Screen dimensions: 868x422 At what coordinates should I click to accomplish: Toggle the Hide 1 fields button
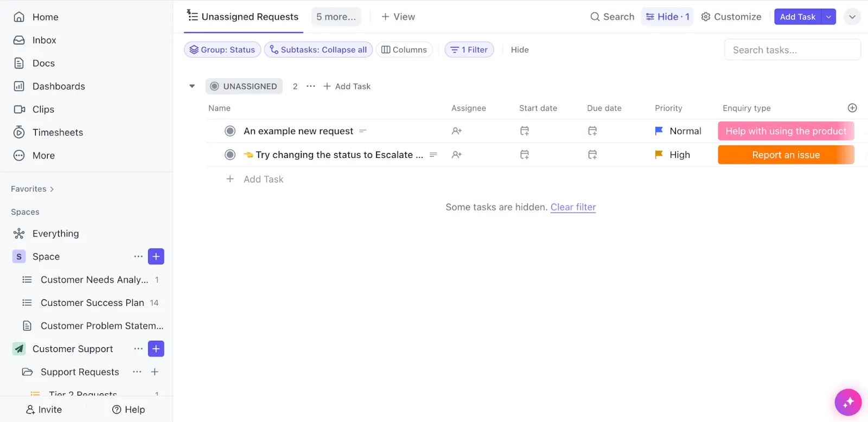coord(667,17)
